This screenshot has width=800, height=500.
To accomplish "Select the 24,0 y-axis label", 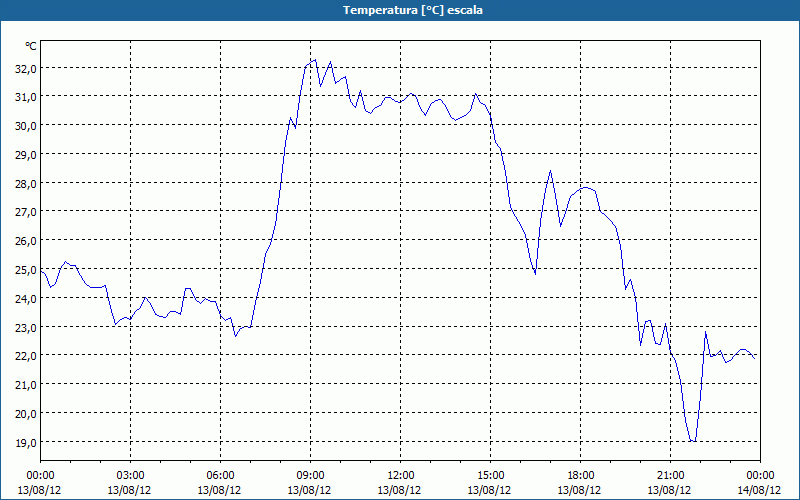I will [x=26, y=298].
